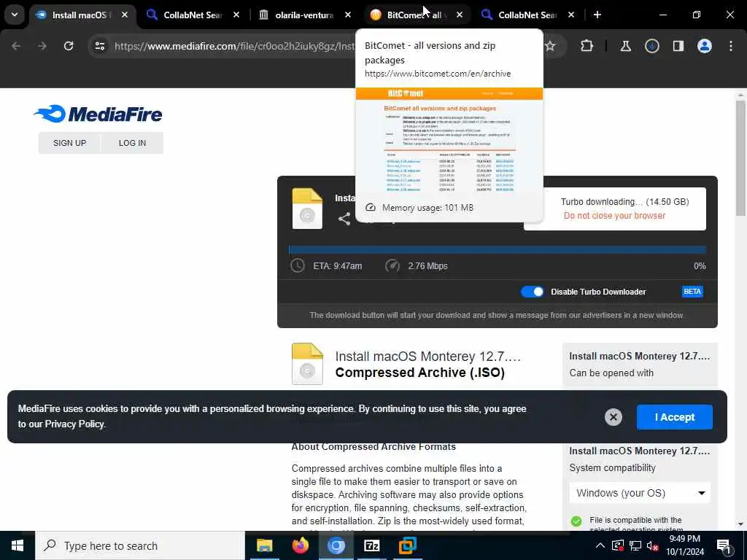747x560 pixels.
Task: Open VirtualBox icon in the taskbar
Action: (x=407, y=545)
